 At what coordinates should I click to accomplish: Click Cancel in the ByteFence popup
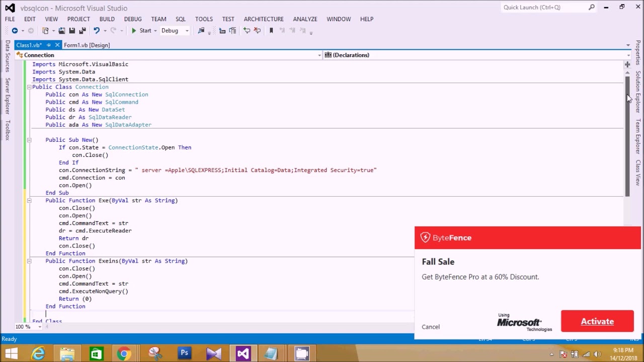tap(431, 327)
